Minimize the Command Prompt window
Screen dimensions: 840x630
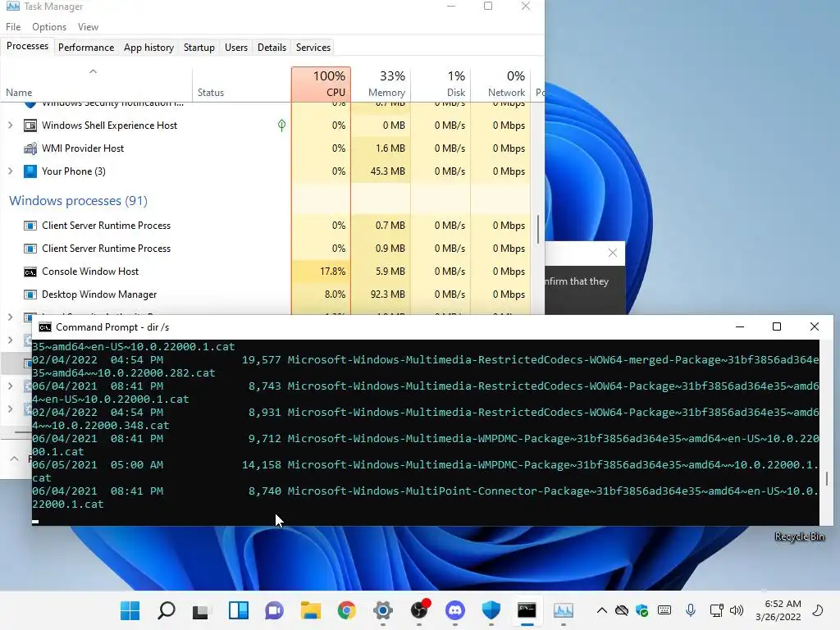(740, 326)
